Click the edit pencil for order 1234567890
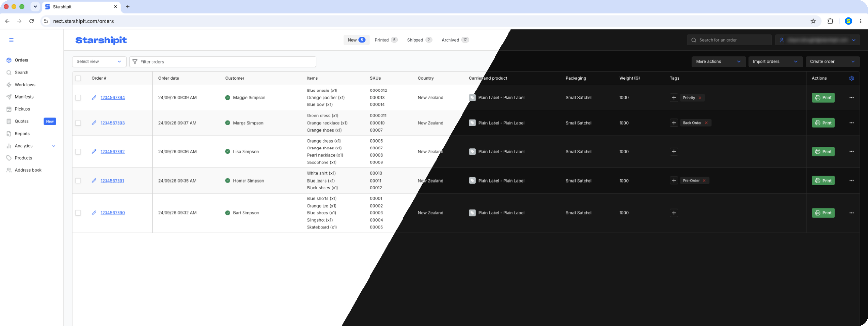The image size is (868, 326). (x=94, y=213)
